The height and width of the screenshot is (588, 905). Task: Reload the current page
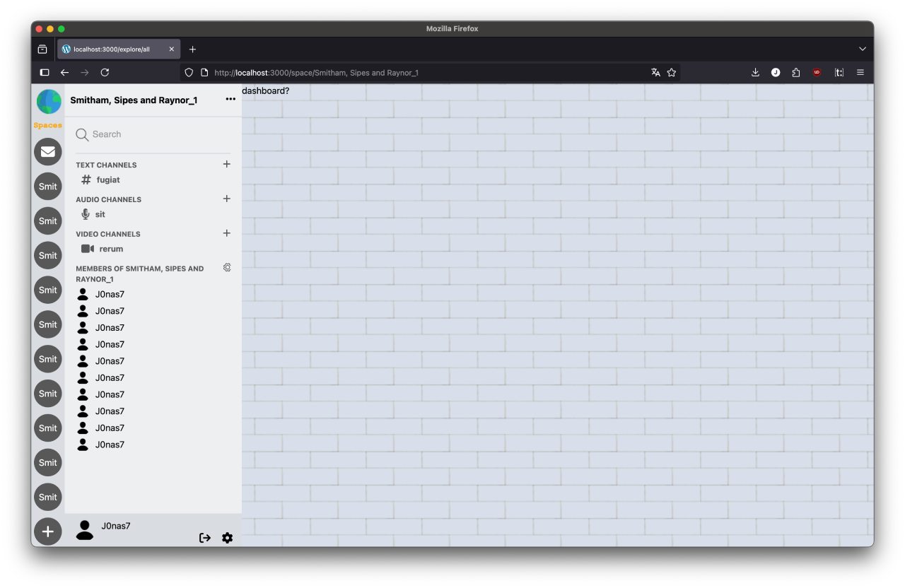click(x=105, y=72)
